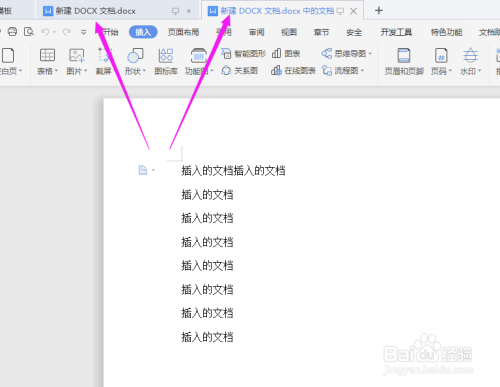Open print preview icon
The width and height of the screenshot is (500, 387).
click(x=29, y=32)
